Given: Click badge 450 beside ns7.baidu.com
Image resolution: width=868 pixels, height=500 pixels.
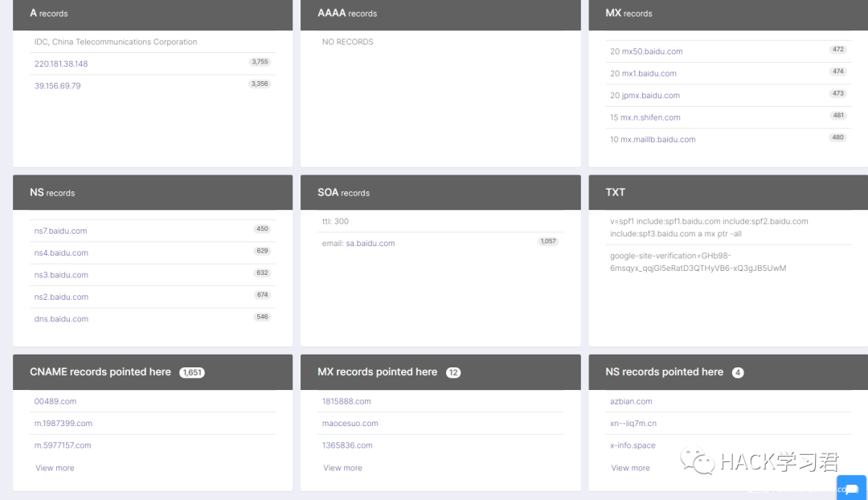Looking at the screenshot, I should (x=262, y=228).
